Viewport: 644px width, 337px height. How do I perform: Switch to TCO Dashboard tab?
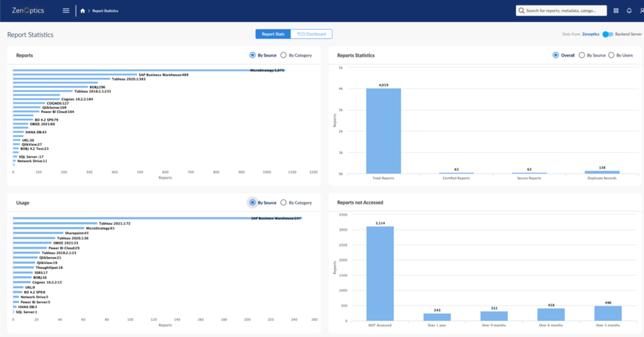coord(311,34)
